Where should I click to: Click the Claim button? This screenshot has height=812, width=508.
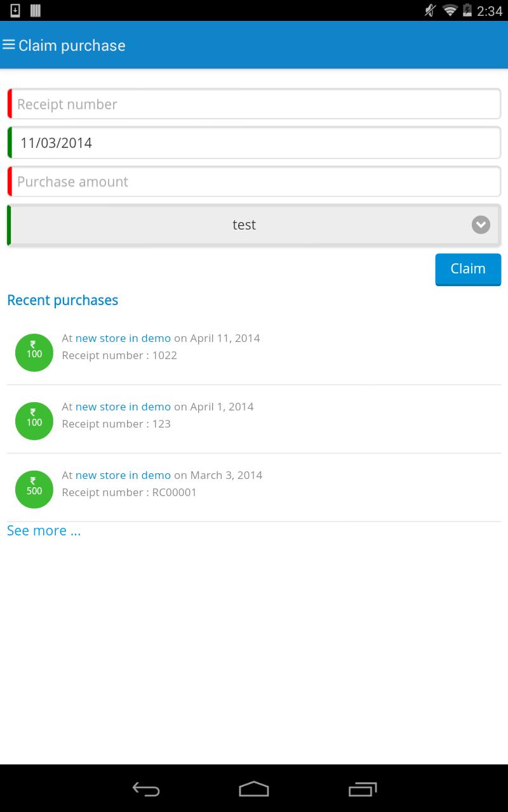coord(468,269)
